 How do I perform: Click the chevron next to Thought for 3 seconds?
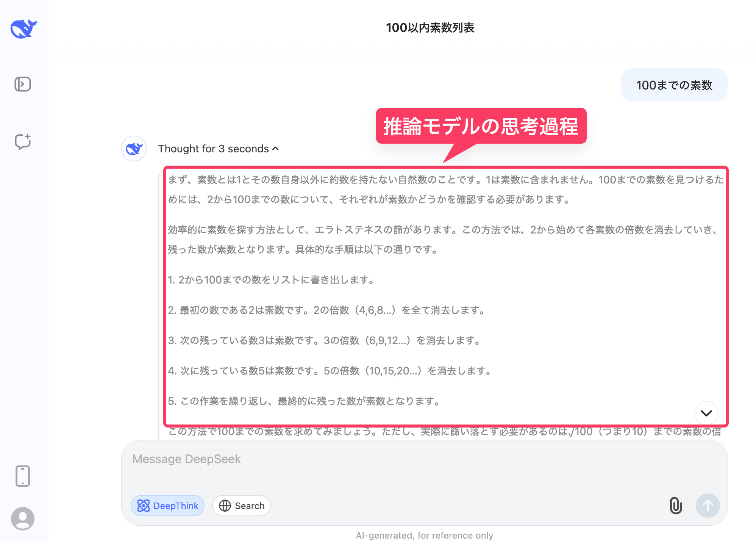tap(276, 149)
